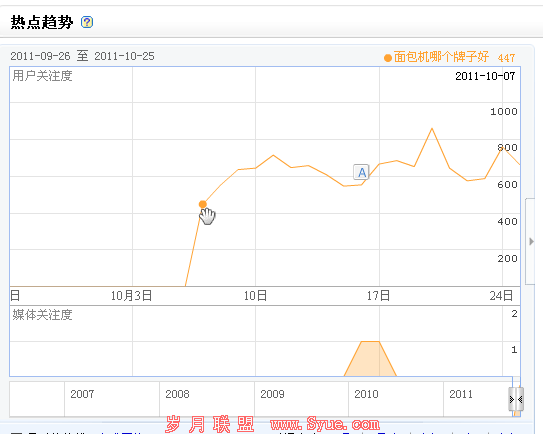The height and width of the screenshot is (434, 543).
Task: Jump to year 2007 in timeline
Action: (82, 394)
